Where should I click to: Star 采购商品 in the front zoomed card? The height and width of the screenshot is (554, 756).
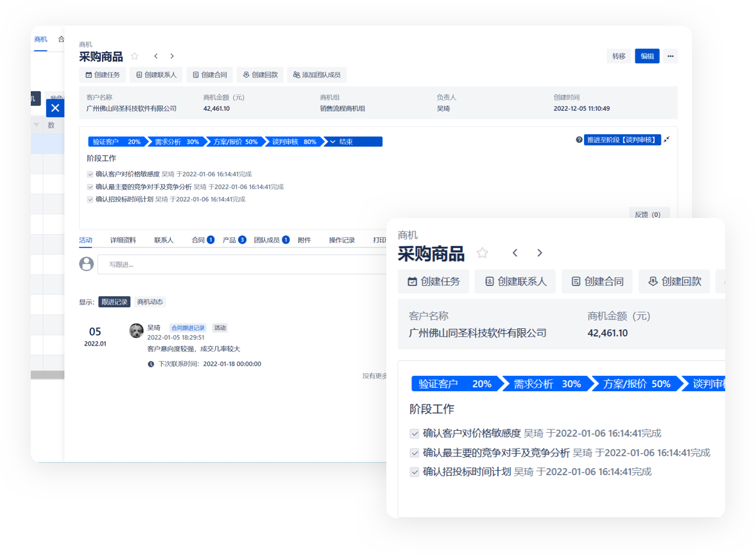coord(482,253)
